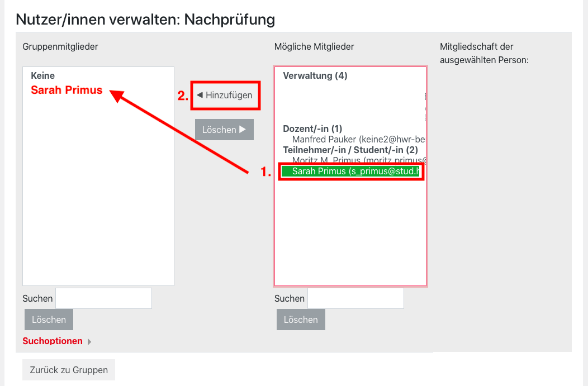Click the Nutzer/innen verwalten page heading
Viewport: 588px width, 386px height.
tap(145, 20)
